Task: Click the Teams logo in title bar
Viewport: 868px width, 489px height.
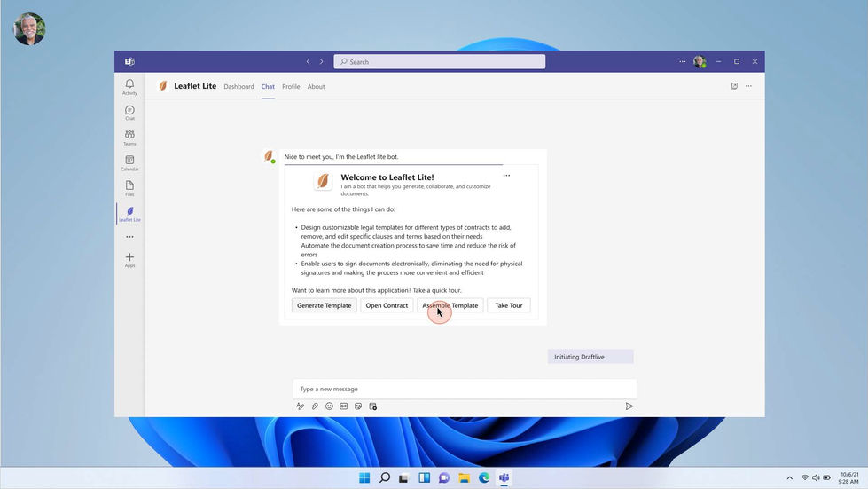Action: tap(129, 61)
